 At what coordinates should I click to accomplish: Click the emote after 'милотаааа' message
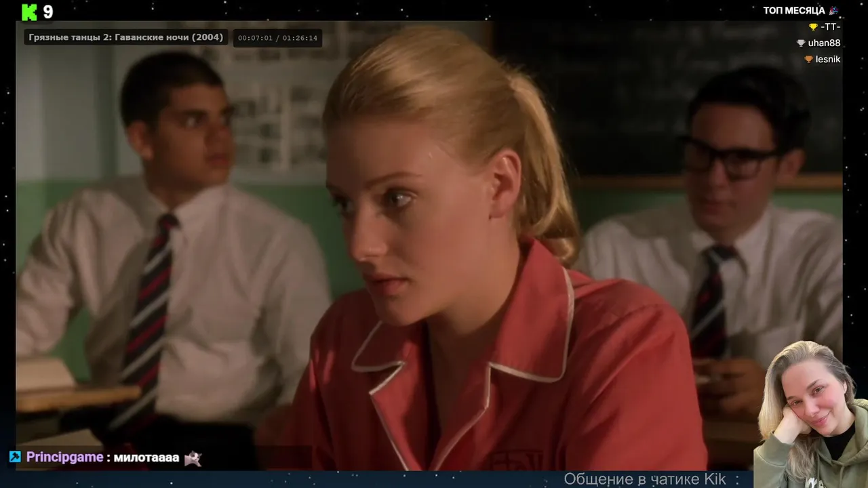click(193, 458)
